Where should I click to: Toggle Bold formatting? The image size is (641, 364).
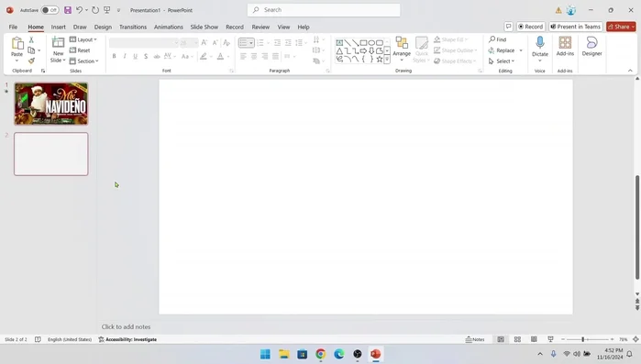pos(114,56)
